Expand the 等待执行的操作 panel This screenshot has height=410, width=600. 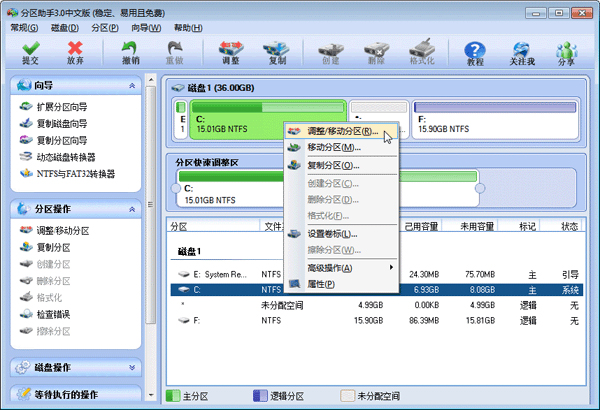pyautogui.click(x=130, y=394)
